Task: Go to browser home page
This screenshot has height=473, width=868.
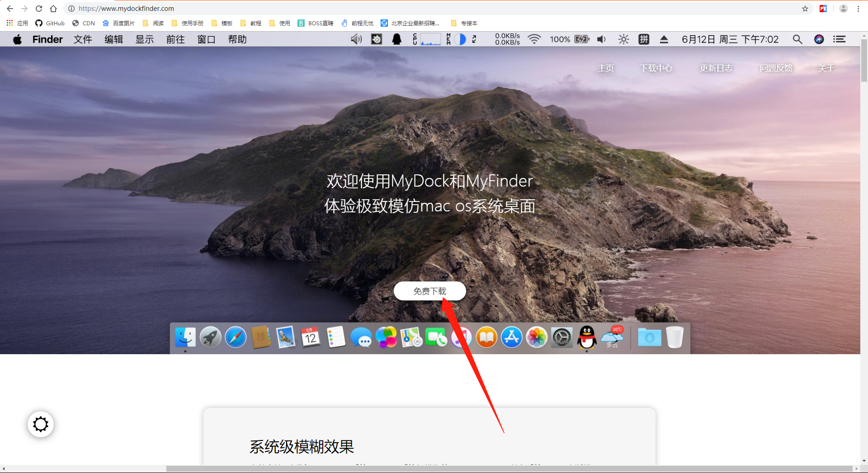Action: pos(53,9)
